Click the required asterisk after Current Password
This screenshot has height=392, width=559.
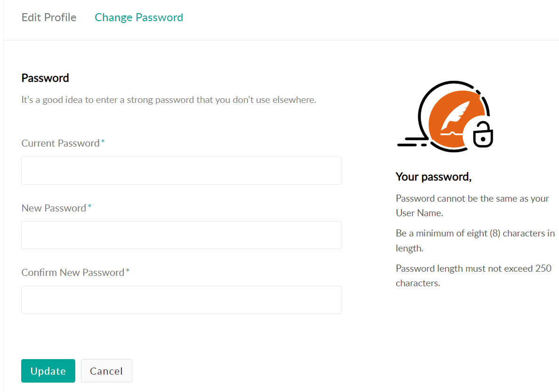(x=103, y=142)
